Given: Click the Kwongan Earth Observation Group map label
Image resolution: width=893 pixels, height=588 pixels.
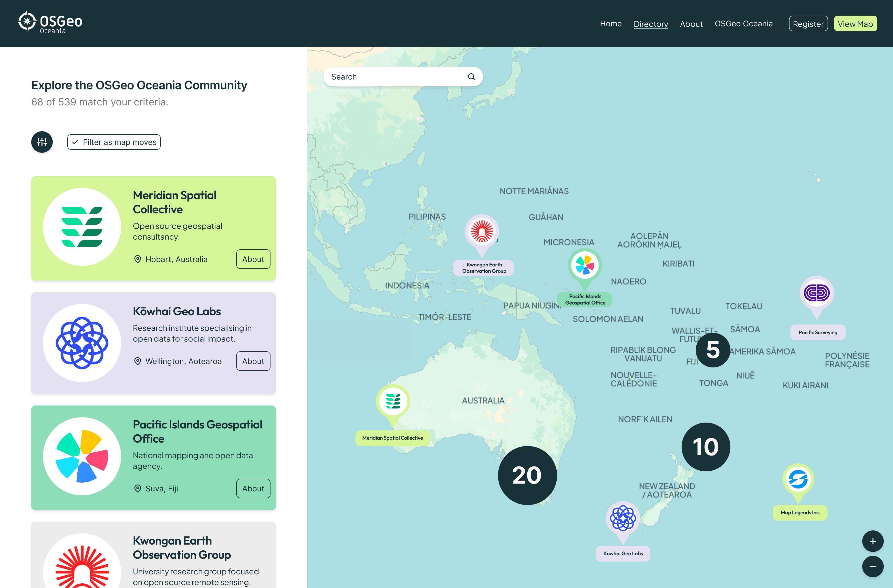Looking at the screenshot, I should click(484, 268).
